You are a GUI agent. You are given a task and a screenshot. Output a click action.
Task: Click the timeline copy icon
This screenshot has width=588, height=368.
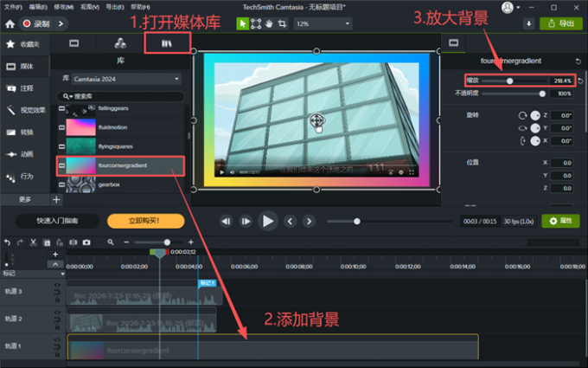[x=47, y=242]
